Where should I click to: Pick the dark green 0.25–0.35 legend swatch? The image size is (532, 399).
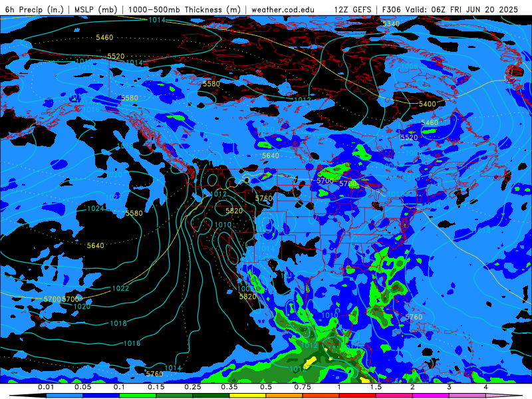[211, 396]
